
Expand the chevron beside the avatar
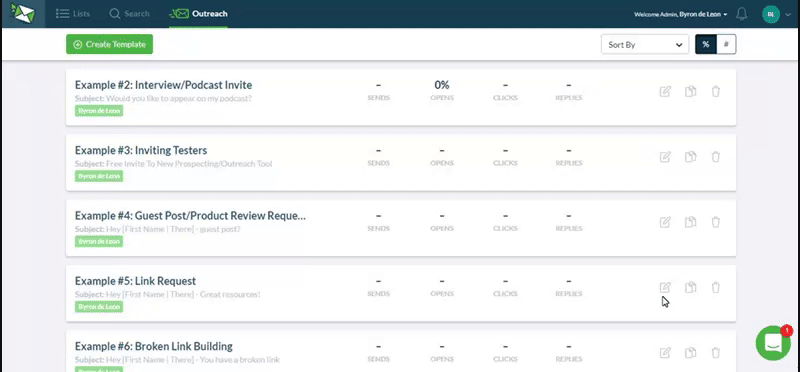[x=788, y=15]
